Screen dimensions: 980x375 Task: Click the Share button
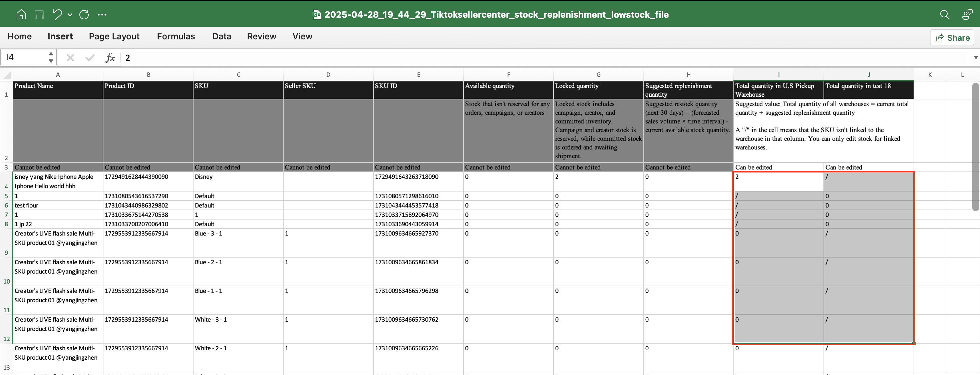952,38
